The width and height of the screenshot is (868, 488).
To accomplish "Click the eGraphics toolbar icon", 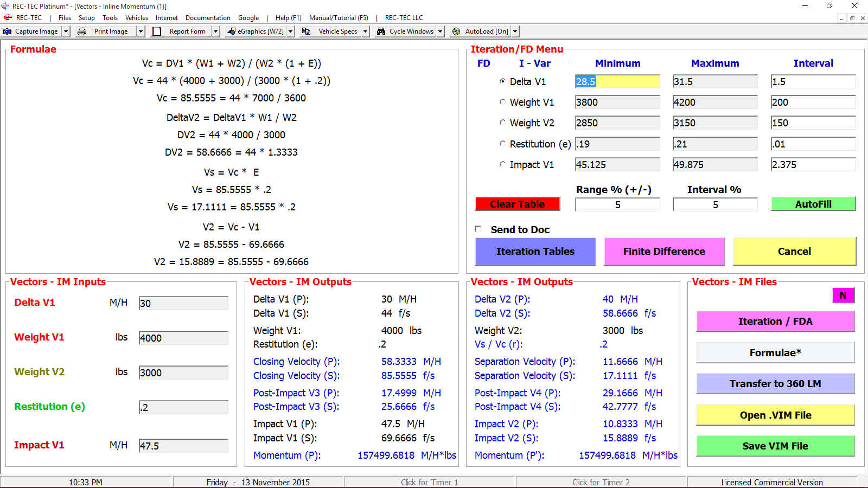I will coord(232,31).
